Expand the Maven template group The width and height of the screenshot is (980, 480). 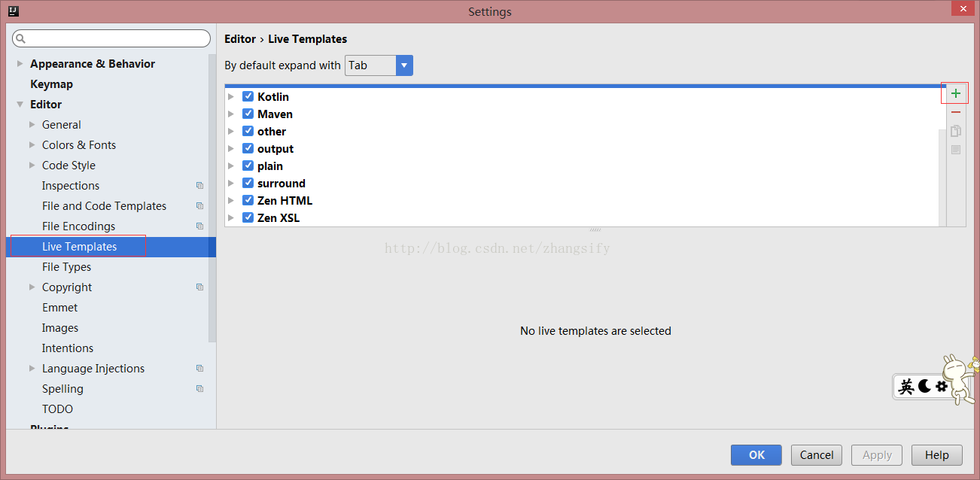click(x=231, y=114)
